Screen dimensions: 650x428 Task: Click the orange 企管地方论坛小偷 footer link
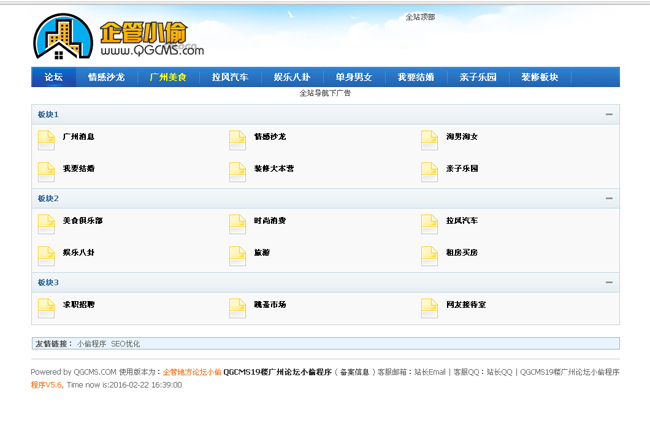tap(192, 372)
